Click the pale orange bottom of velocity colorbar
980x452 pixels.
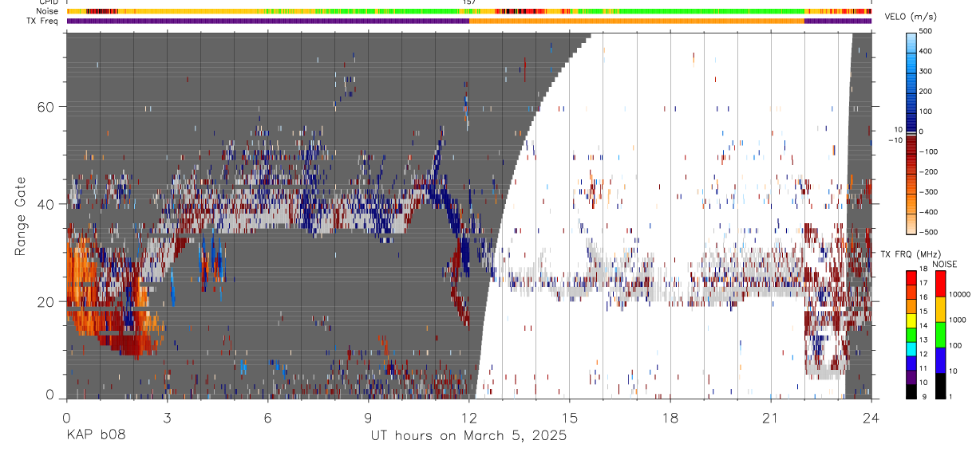(x=912, y=223)
